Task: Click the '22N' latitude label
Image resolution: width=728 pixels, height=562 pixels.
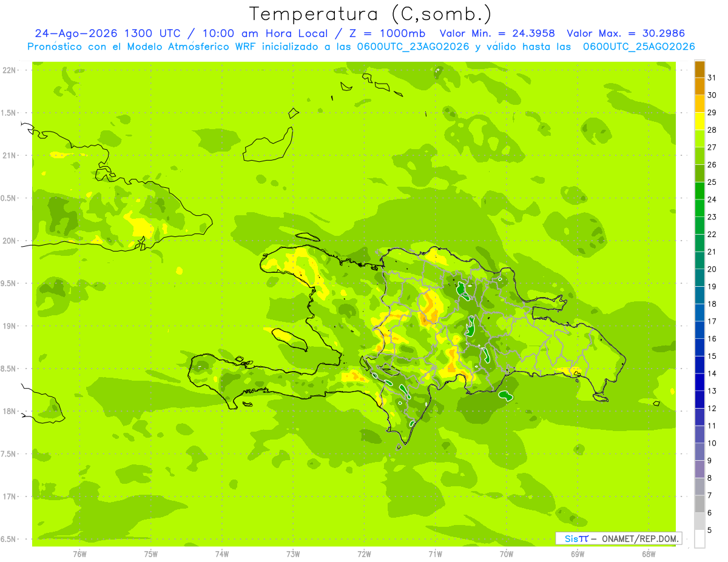Action: click(9, 70)
